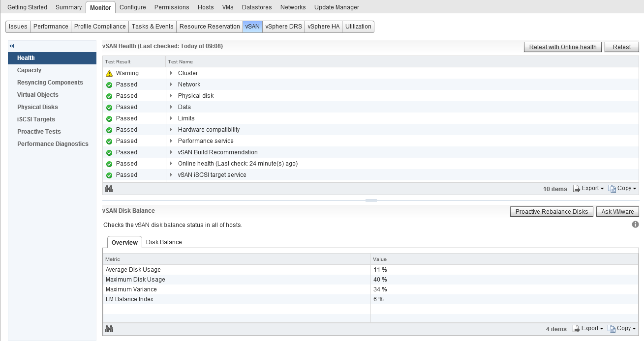The image size is (644, 341).
Task: Collapse the vSAN side navigation panel
Action: pyautogui.click(x=12, y=46)
